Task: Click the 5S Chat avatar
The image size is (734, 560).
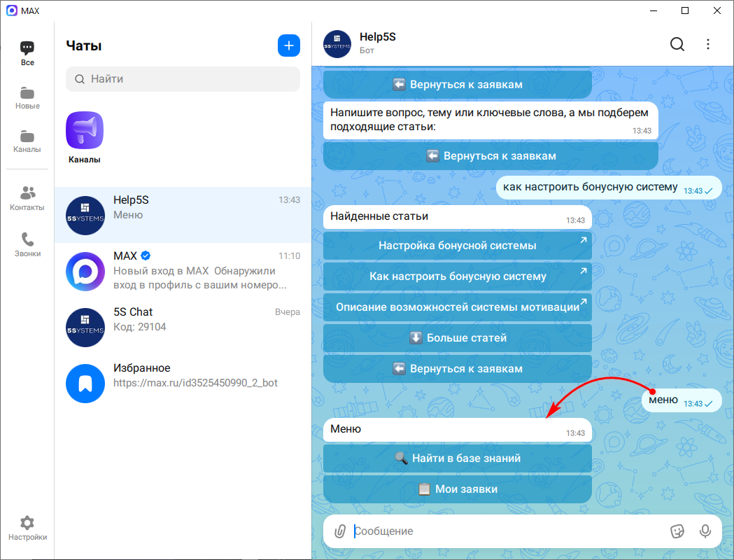Action: click(85, 328)
